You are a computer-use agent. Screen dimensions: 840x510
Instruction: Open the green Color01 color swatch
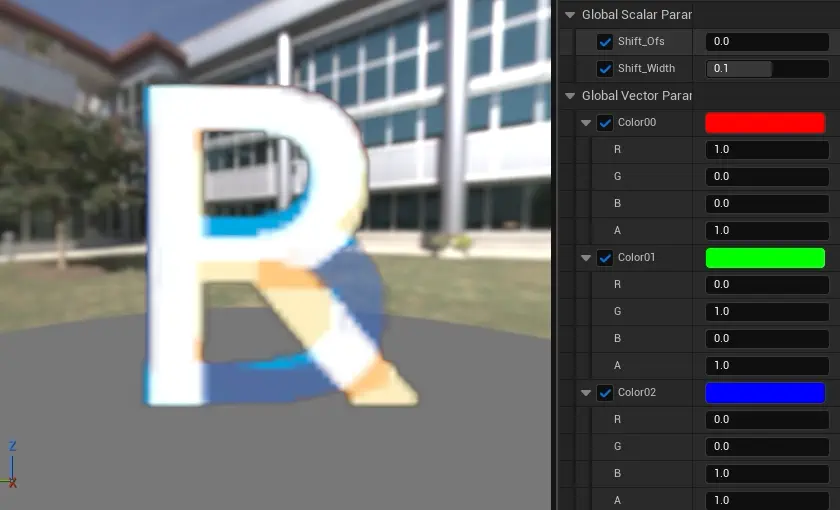tap(765, 258)
